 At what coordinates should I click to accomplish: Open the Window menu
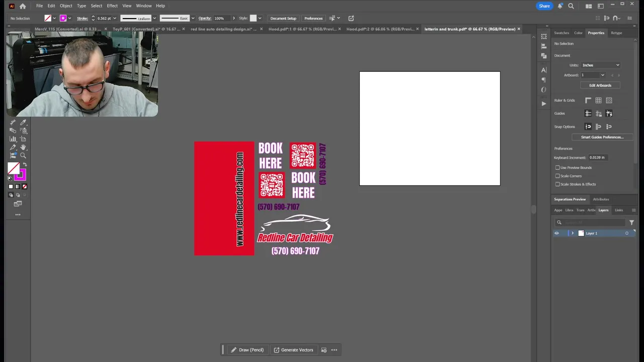pos(144,6)
